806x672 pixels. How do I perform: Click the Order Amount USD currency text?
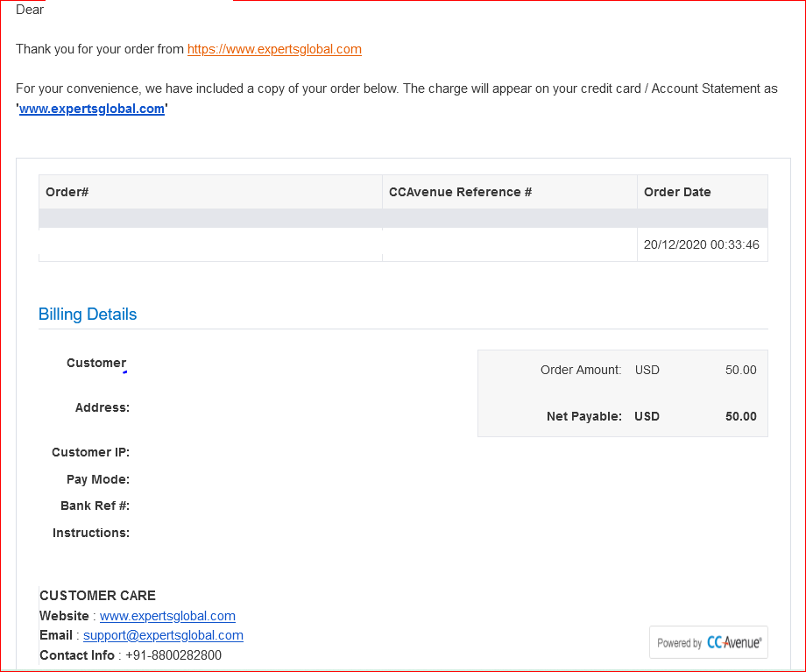coord(647,371)
